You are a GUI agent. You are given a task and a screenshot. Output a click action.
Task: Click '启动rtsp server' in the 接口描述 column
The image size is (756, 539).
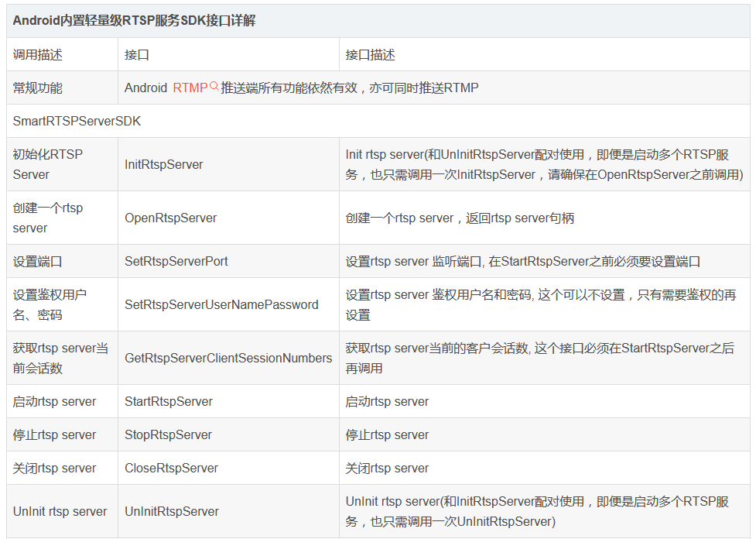[x=387, y=401]
